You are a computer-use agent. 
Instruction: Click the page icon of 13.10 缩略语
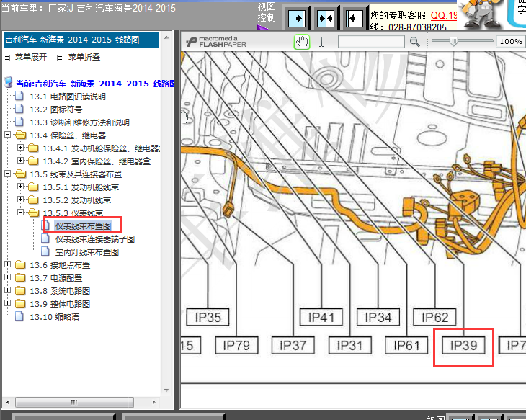(x=19, y=316)
